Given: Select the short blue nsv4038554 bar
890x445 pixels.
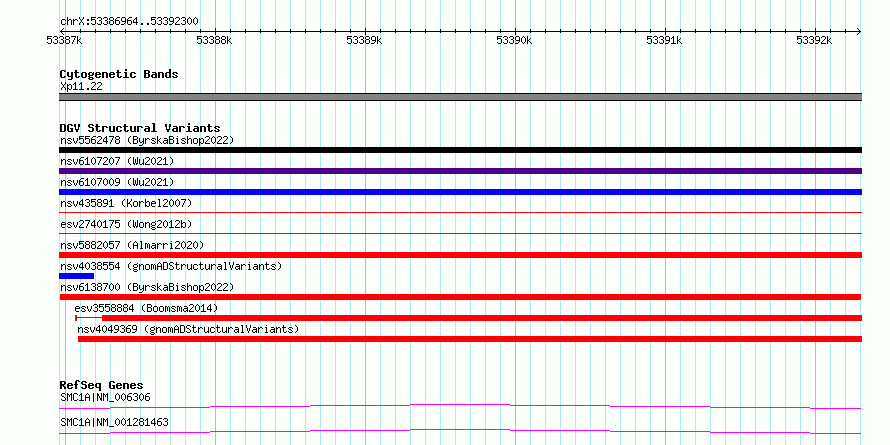Looking at the screenshot, I should coord(77,276).
